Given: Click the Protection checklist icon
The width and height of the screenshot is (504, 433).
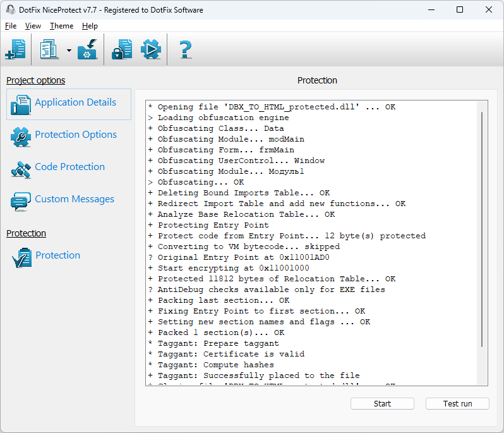Looking at the screenshot, I should click(x=21, y=258).
